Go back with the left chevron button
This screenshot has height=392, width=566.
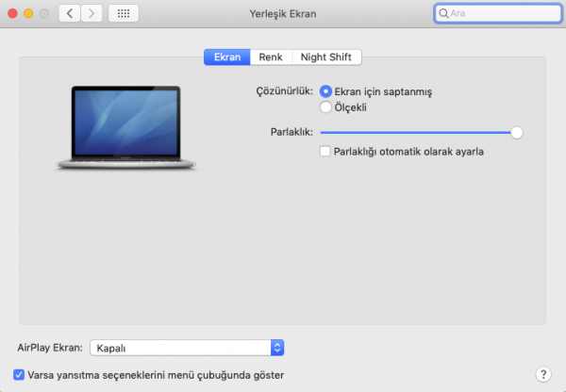click(70, 14)
